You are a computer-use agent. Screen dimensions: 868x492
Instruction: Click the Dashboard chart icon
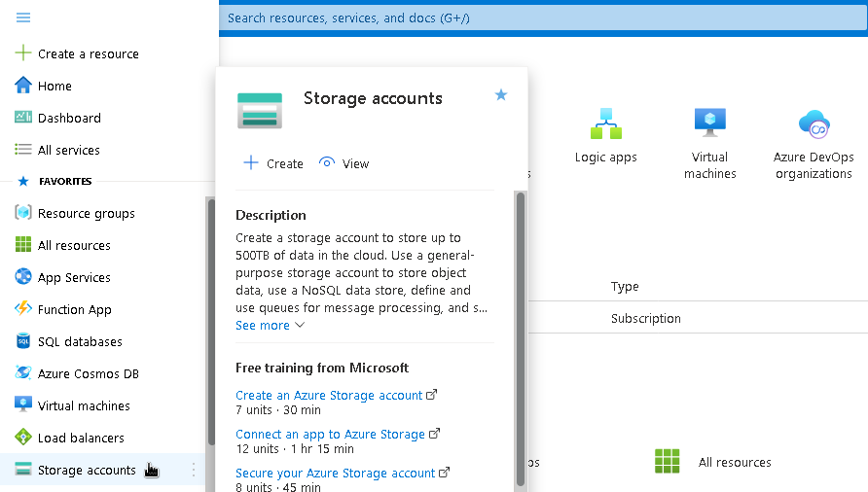click(23, 117)
